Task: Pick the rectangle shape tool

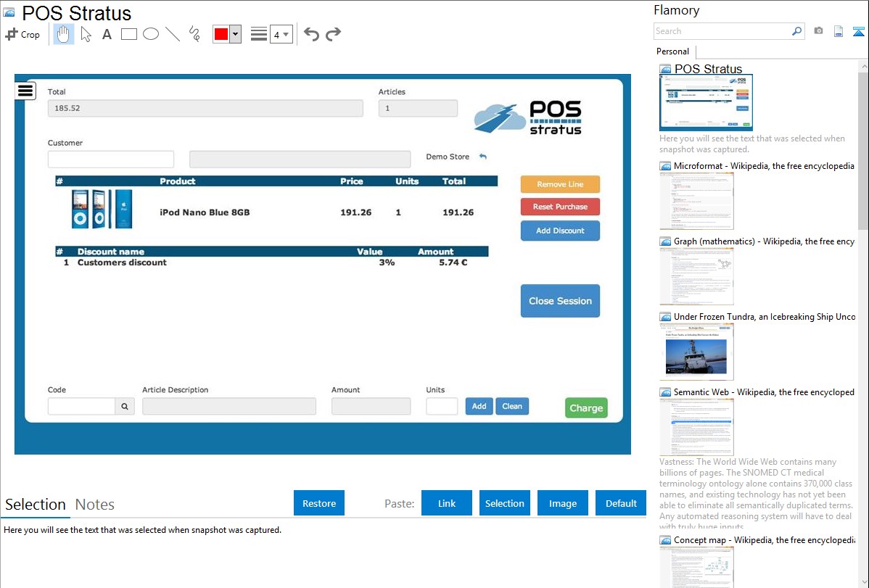Action: click(x=128, y=34)
